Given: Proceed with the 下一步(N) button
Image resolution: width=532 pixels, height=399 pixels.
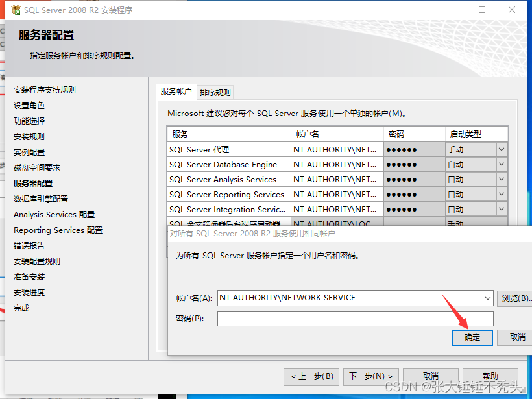Looking at the screenshot, I should coord(371,376).
